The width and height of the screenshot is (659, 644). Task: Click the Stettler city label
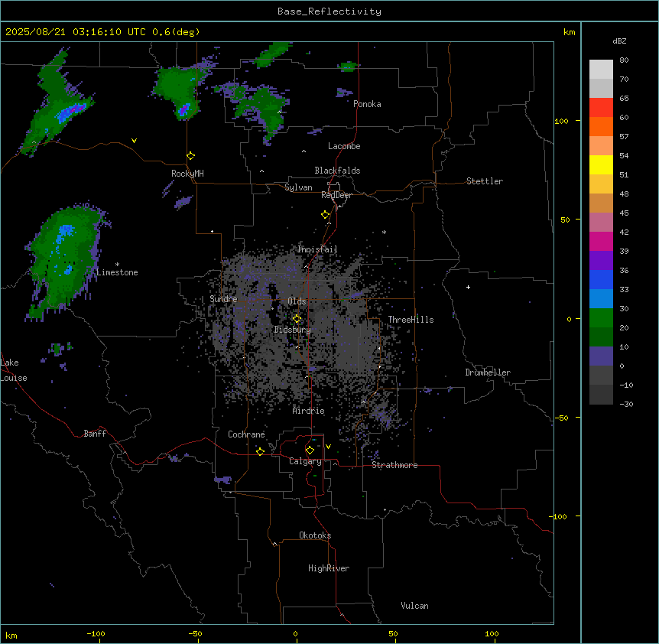(x=485, y=181)
